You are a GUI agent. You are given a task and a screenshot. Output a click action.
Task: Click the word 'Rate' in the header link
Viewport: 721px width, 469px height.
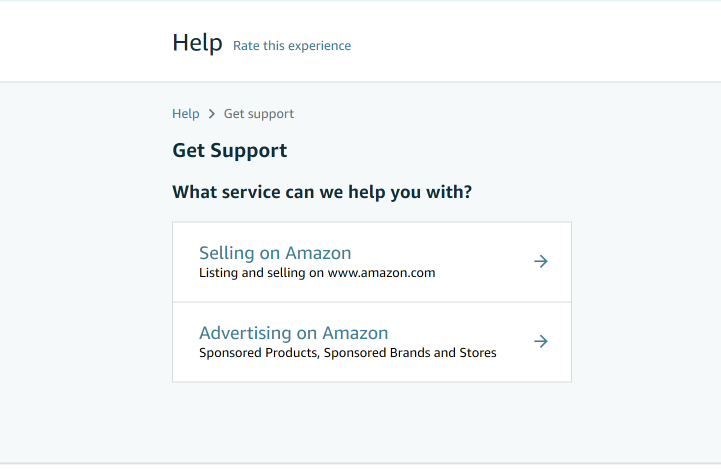(246, 45)
